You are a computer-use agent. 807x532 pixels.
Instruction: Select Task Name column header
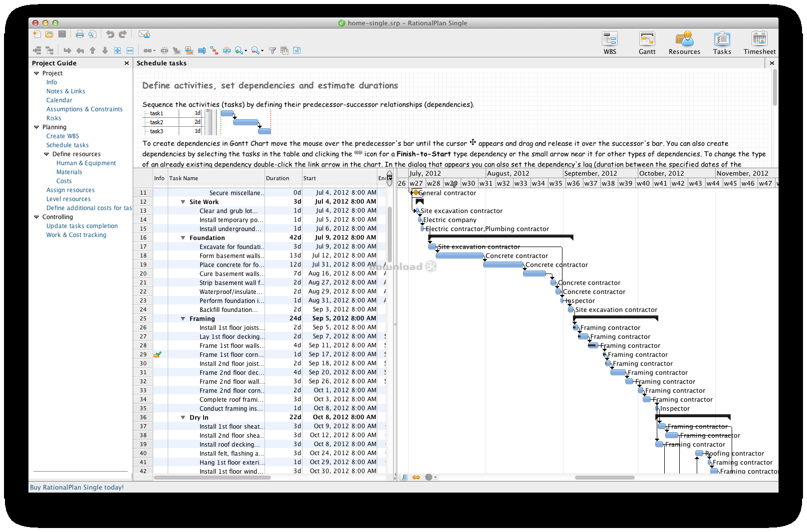216,178
